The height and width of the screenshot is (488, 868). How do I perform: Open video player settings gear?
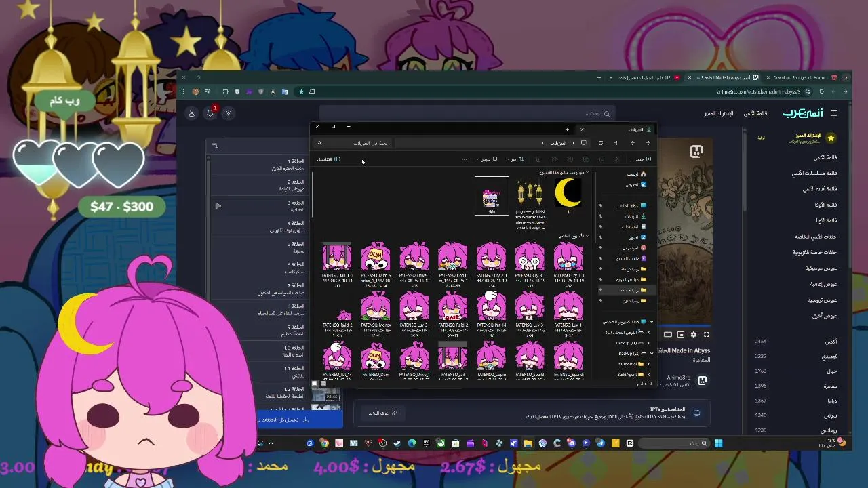click(693, 334)
